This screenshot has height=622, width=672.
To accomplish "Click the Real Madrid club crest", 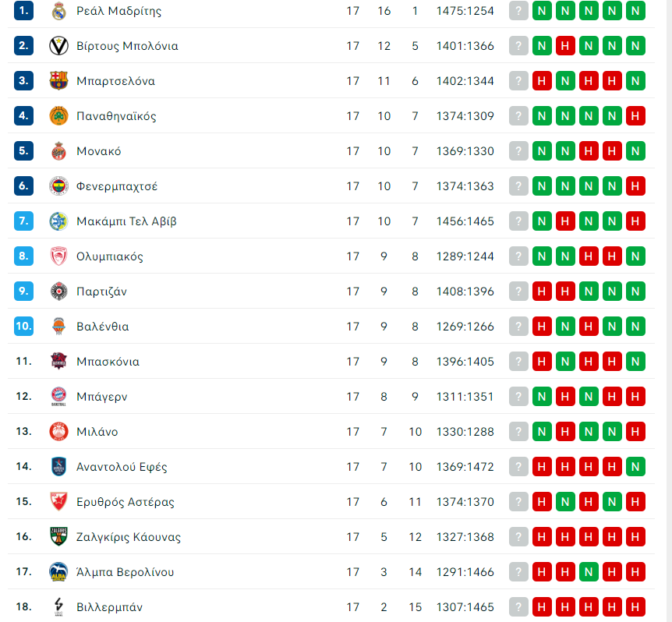I will [x=58, y=11].
